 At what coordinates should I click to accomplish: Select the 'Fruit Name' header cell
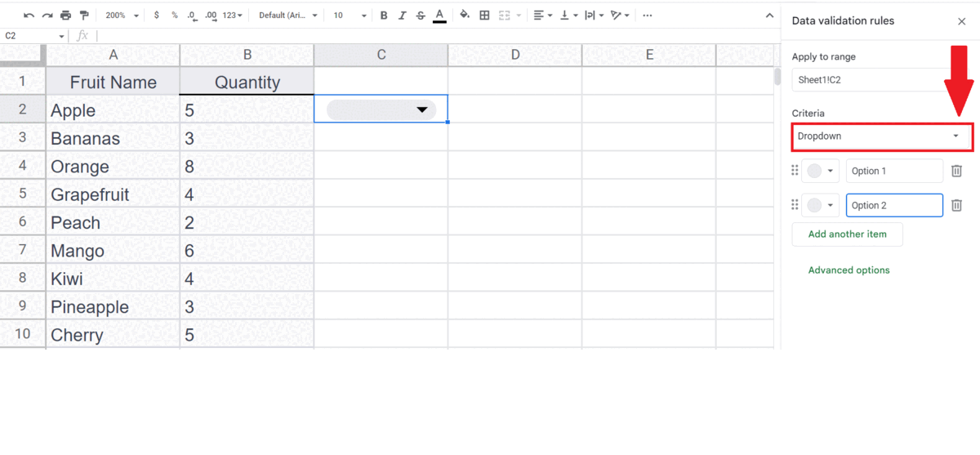(x=113, y=82)
